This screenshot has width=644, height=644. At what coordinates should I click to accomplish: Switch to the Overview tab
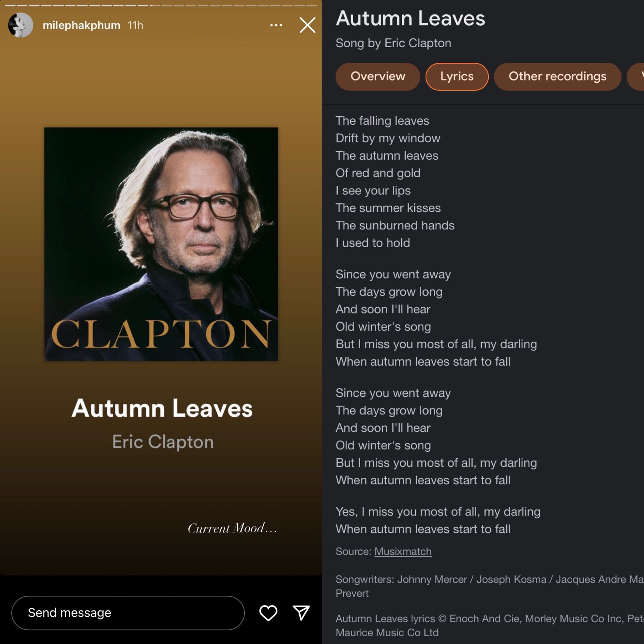point(378,76)
